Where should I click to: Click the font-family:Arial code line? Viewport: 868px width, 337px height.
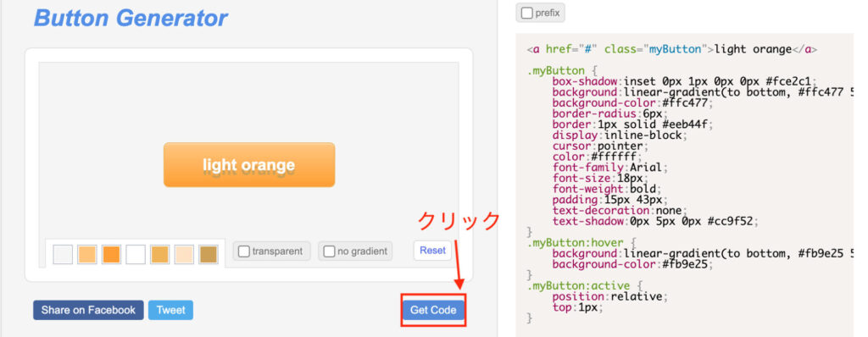(610, 168)
